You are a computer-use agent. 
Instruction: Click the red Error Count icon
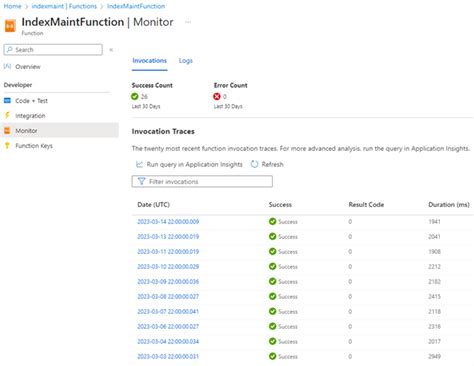[x=217, y=96]
